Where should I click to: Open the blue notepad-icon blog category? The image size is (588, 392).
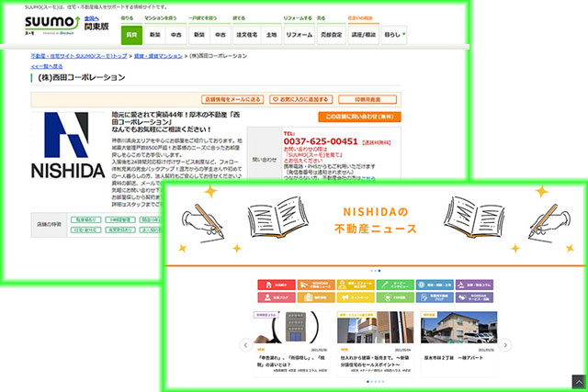[435, 297]
